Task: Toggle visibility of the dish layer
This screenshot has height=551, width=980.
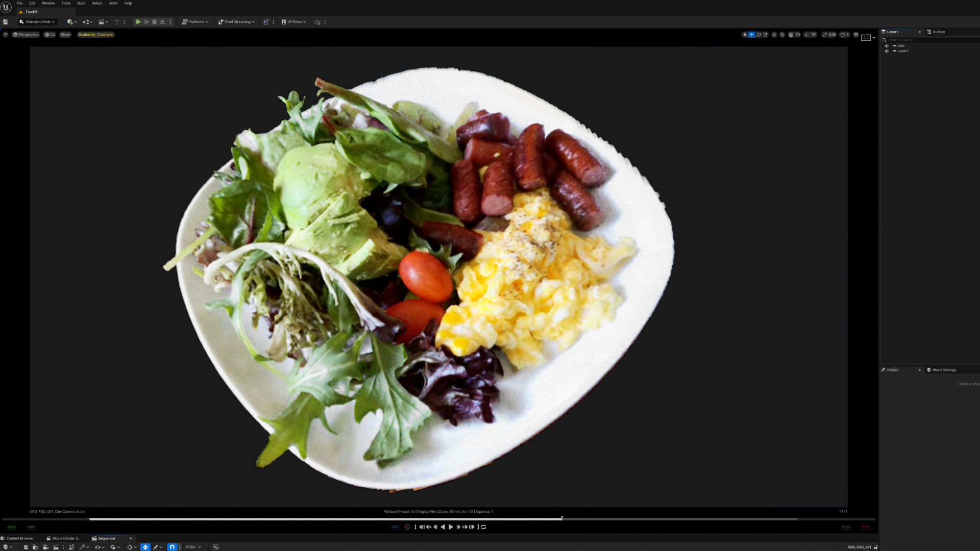Action: pyautogui.click(x=887, y=46)
